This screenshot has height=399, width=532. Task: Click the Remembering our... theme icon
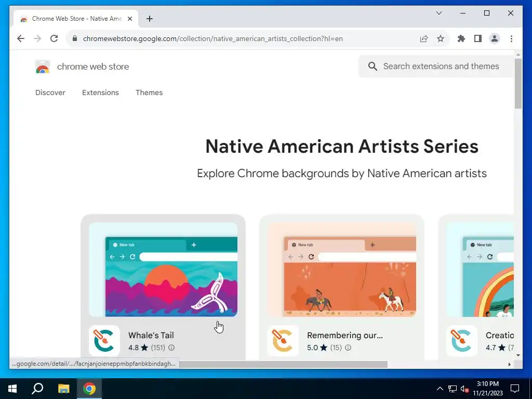click(x=283, y=341)
